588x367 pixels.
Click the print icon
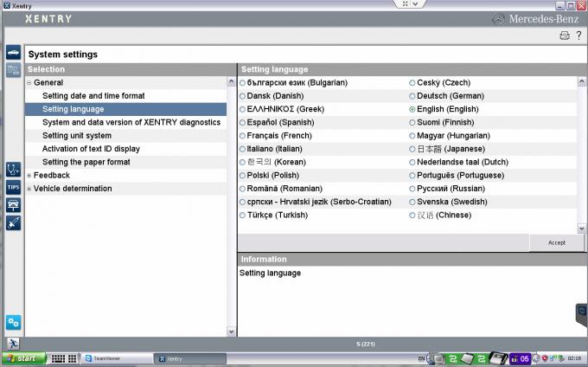[565, 35]
